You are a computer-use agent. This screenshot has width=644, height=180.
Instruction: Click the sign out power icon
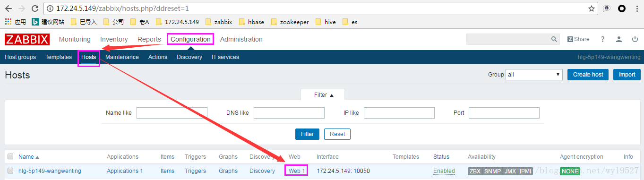click(x=635, y=39)
